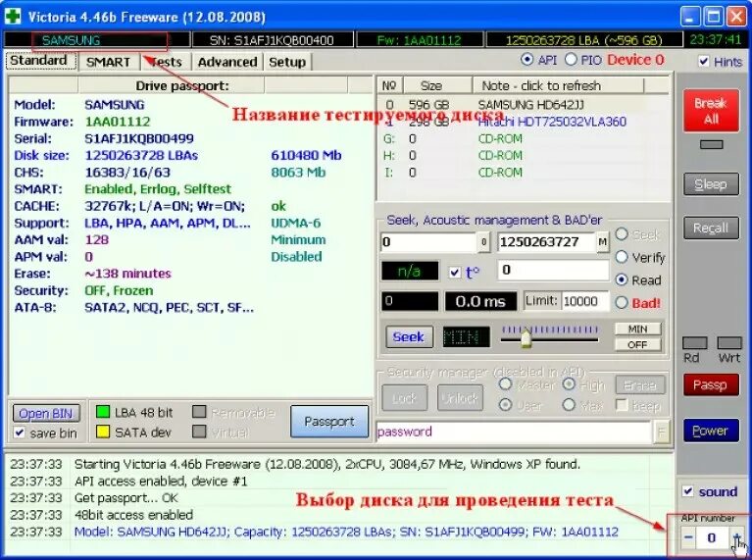752x560 pixels.
Task: Click the 0.0 ms timing display
Action: (x=480, y=301)
